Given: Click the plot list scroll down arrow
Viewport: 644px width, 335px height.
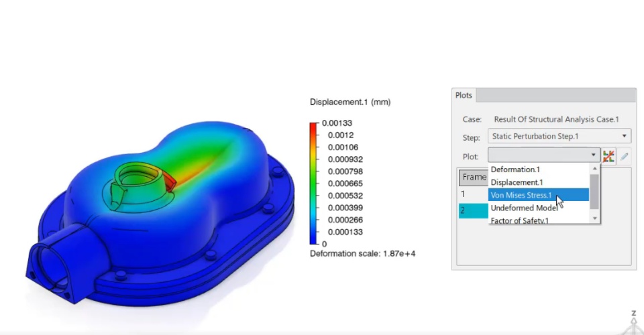Looking at the screenshot, I should 594,219.
